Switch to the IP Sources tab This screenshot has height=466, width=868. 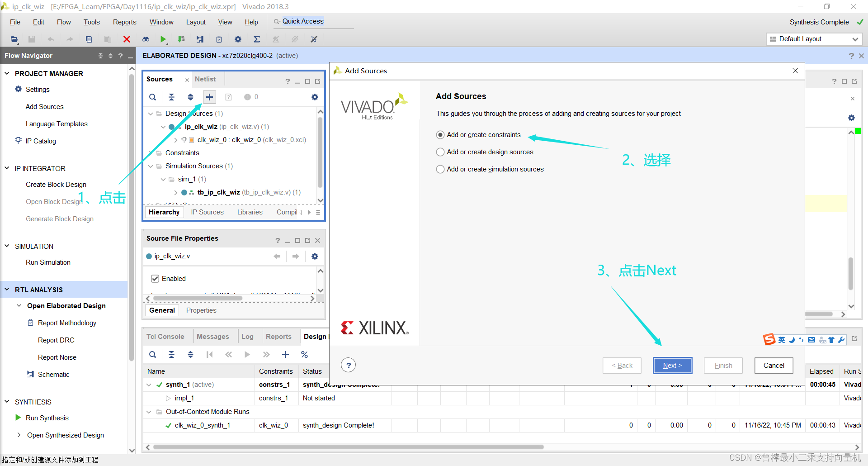207,212
